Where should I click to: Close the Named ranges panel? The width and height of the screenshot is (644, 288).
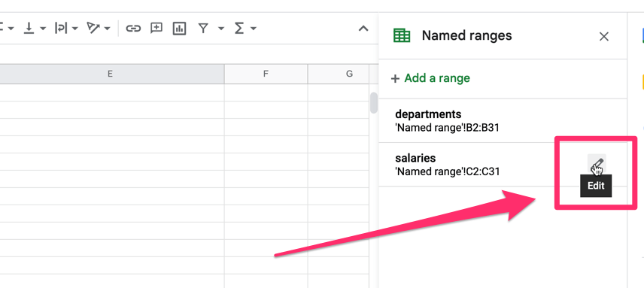tap(603, 37)
